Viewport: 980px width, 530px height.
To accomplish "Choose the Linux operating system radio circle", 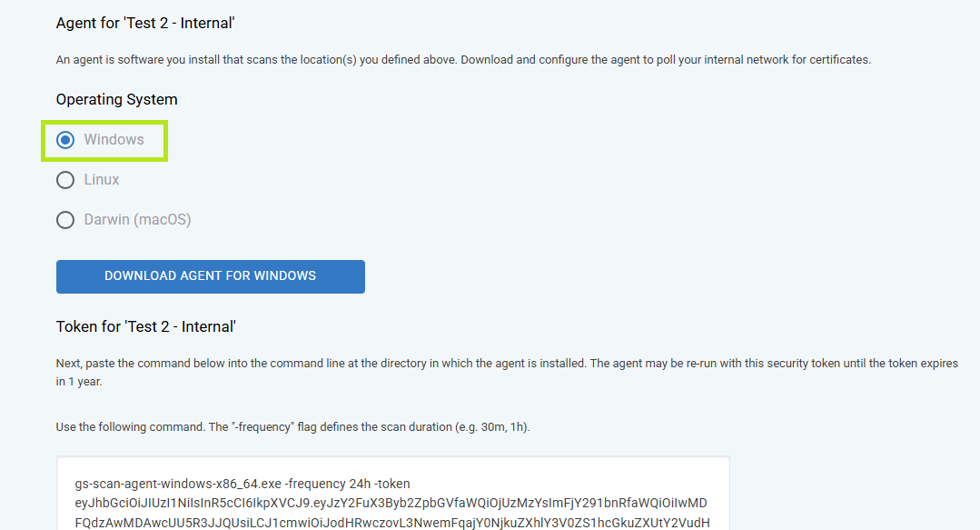I will click(65, 180).
